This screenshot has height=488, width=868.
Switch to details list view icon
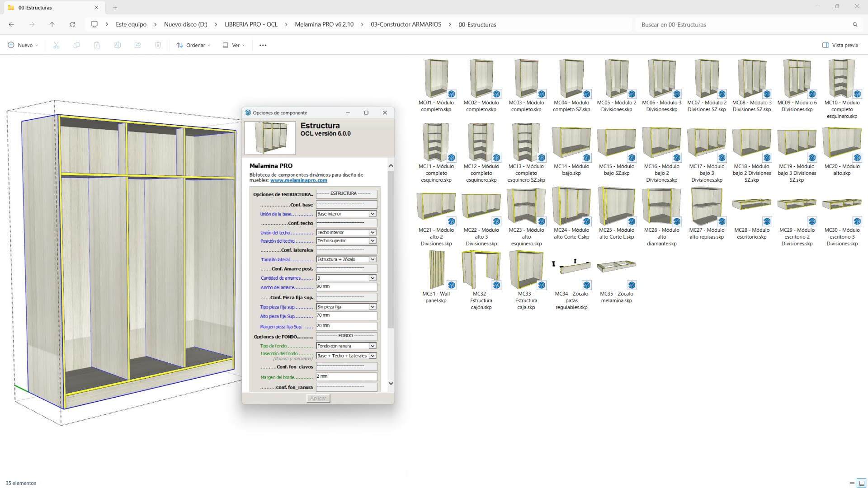coord(852,483)
